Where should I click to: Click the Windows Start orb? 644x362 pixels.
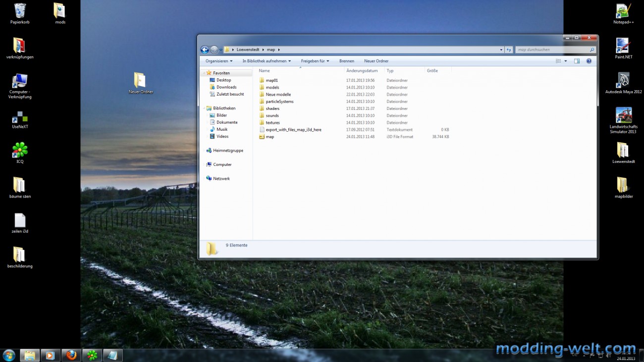point(9,355)
